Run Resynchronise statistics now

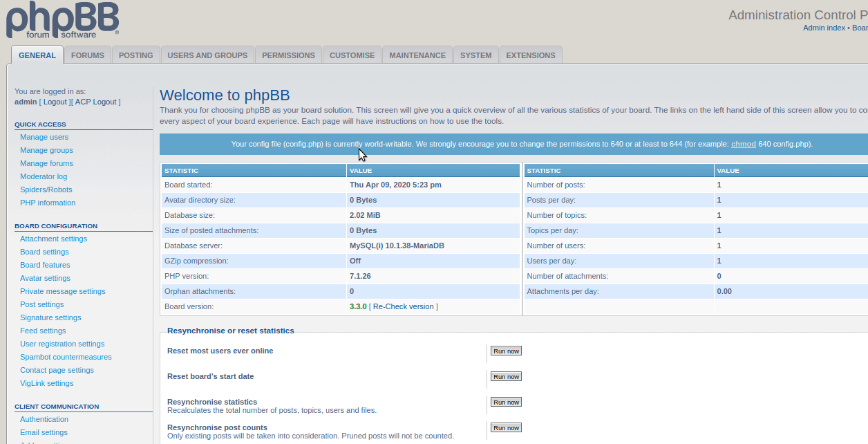click(506, 403)
